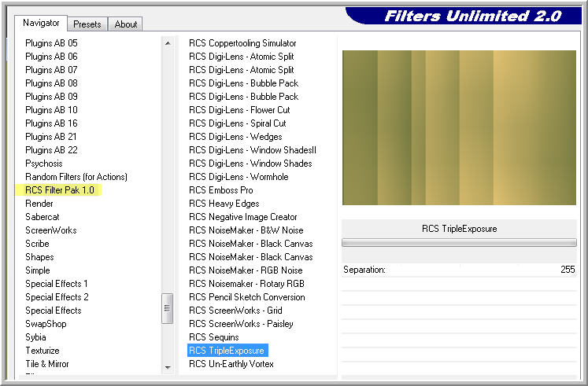Select Plugins AB 08 category
588x386 pixels.
(x=51, y=83)
